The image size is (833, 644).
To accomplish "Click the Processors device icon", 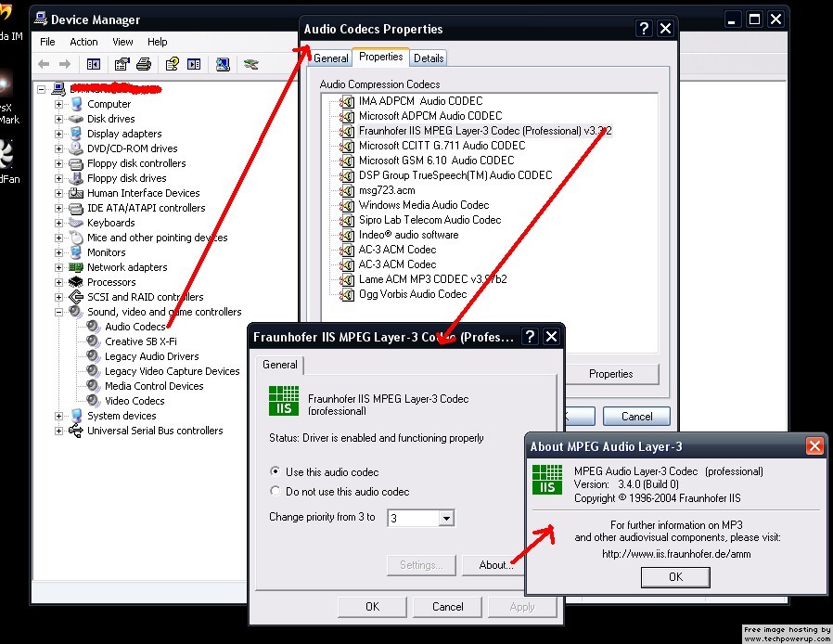I will tap(76, 282).
